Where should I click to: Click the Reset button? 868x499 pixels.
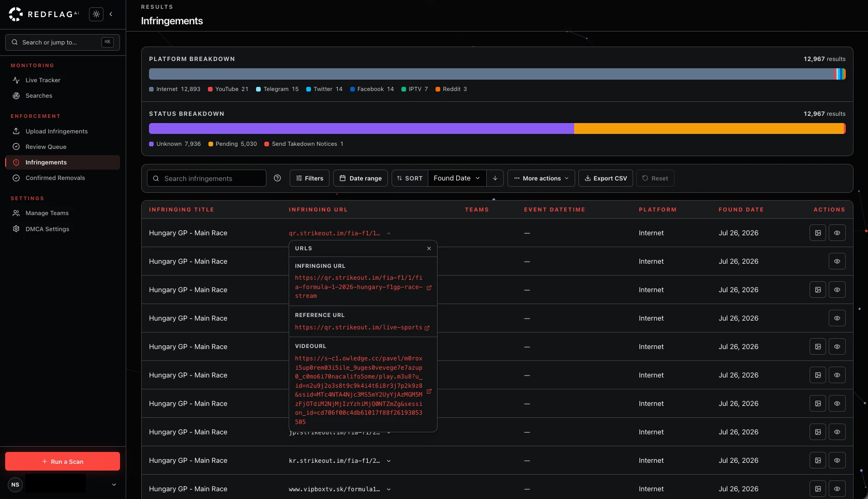pyautogui.click(x=655, y=178)
